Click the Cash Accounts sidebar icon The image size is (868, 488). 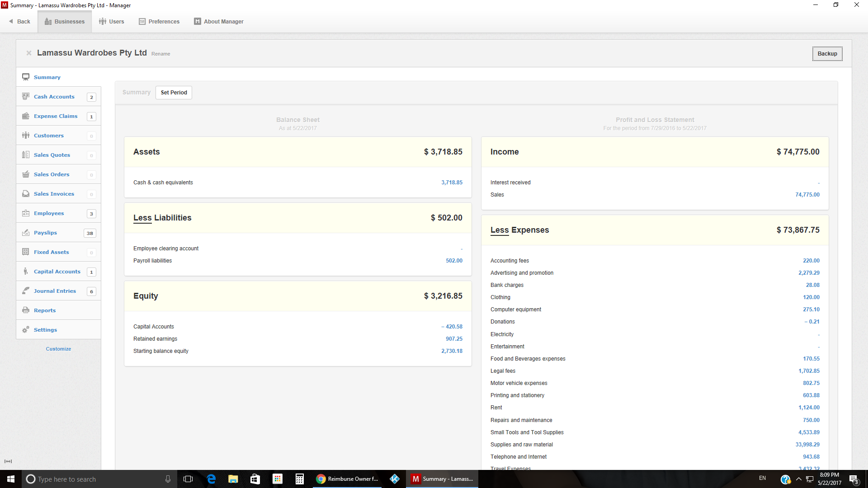tap(26, 96)
